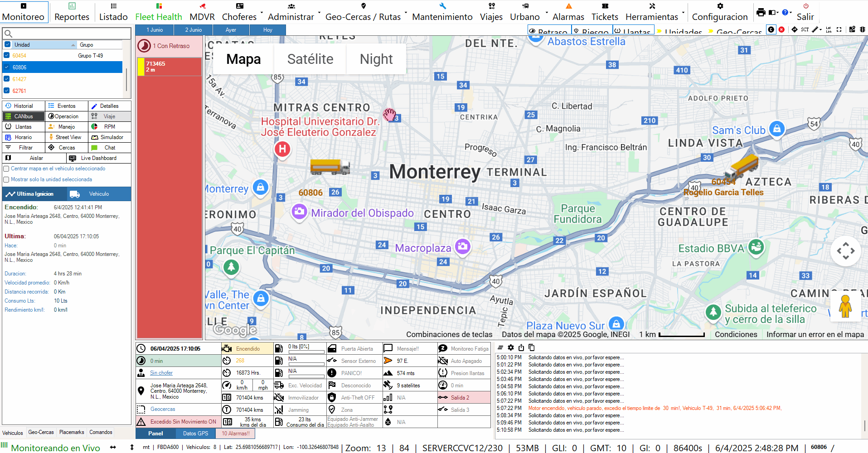Viewport: 868px width, 453px height.
Task: Select the 1 Junio date tab
Action: coord(155,30)
